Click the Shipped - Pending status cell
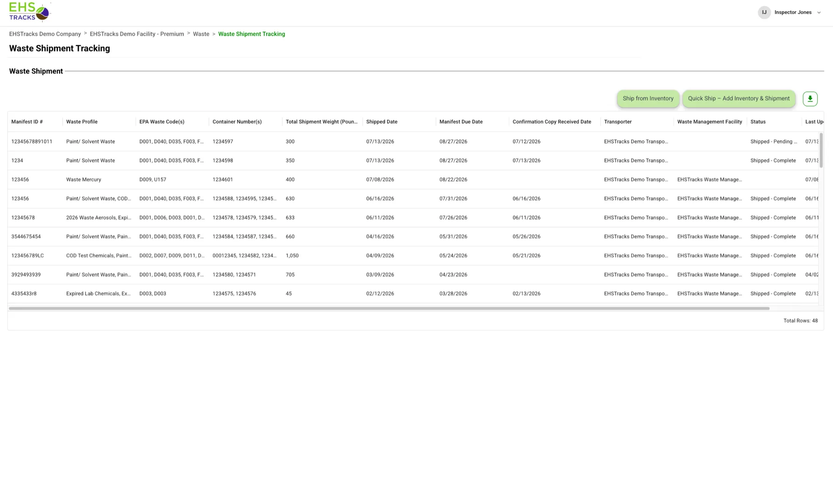The image size is (833, 504). tap(774, 142)
